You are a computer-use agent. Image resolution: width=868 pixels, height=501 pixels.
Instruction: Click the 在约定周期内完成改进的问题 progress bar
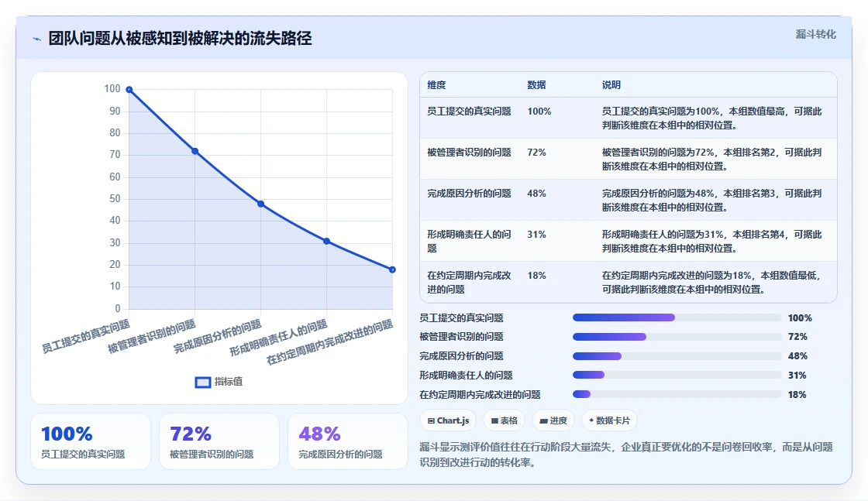[677, 394]
